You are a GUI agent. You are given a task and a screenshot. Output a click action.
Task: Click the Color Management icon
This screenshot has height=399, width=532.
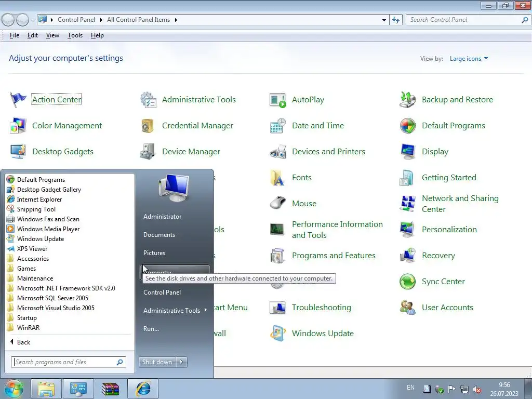[18, 126]
